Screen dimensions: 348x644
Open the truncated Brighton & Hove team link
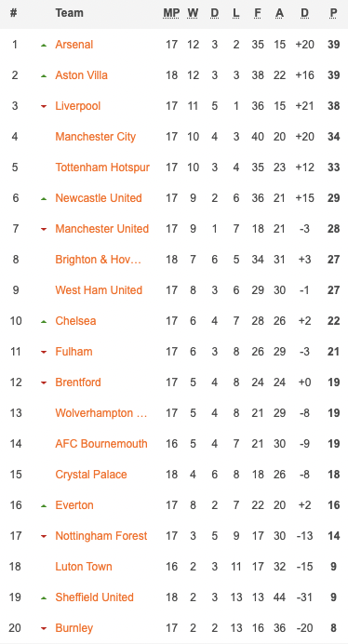point(99,260)
